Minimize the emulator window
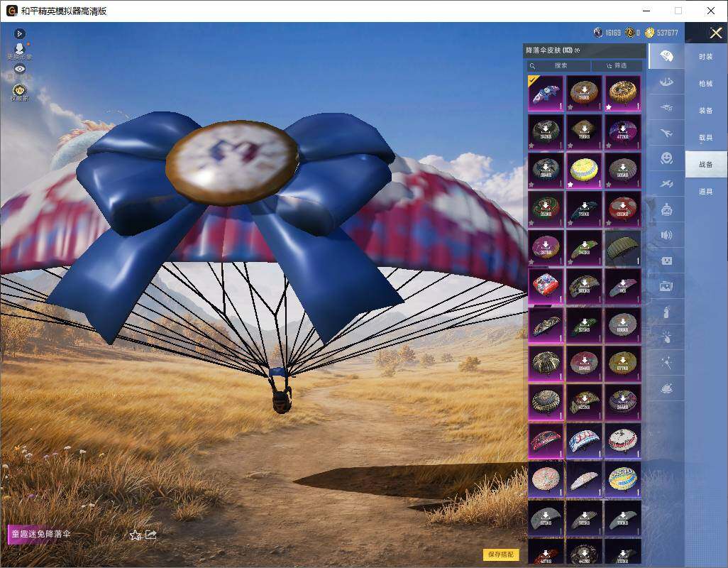This screenshot has width=728, height=568. coord(646,11)
